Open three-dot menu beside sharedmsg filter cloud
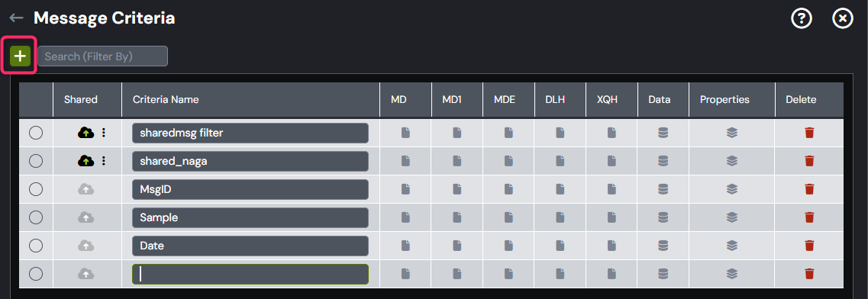Image resolution: width=868 pixels, height=299 pixels. (104, 133)
